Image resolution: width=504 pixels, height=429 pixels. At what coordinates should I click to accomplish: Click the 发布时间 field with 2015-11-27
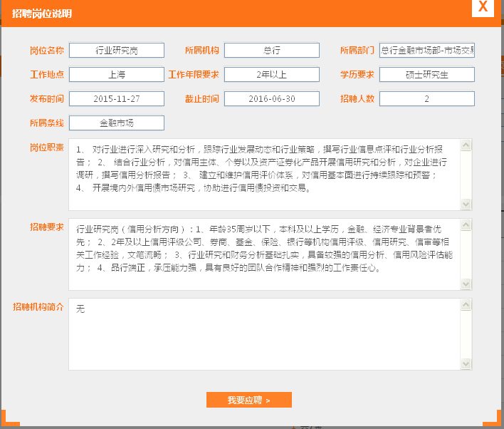coord(117,99)
